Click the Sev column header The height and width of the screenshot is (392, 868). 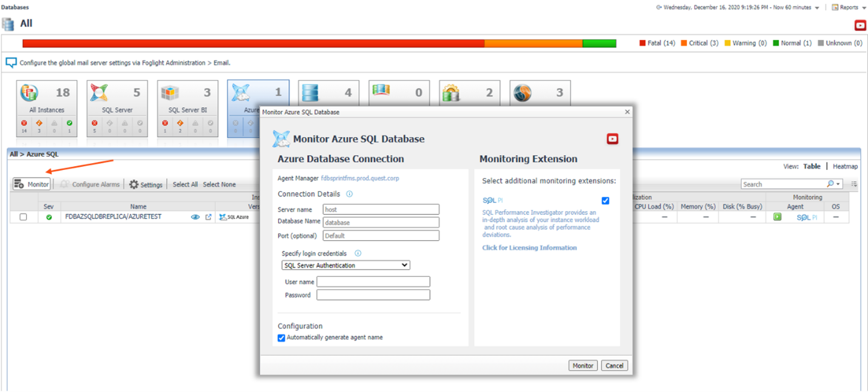pos(49,206)
